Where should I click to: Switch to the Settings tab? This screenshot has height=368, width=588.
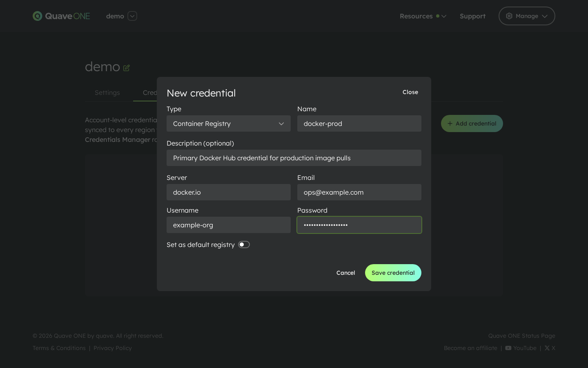[107, 92]
